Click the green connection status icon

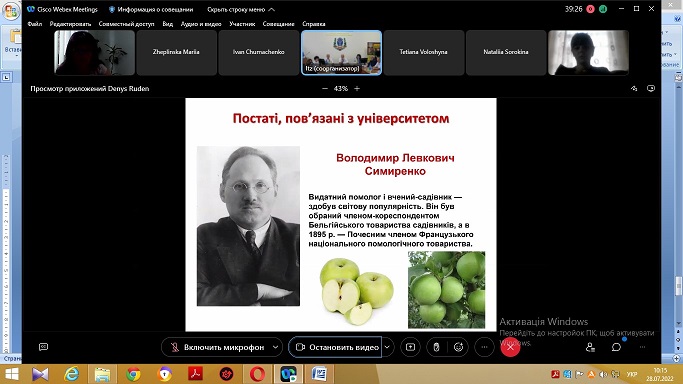603,9
